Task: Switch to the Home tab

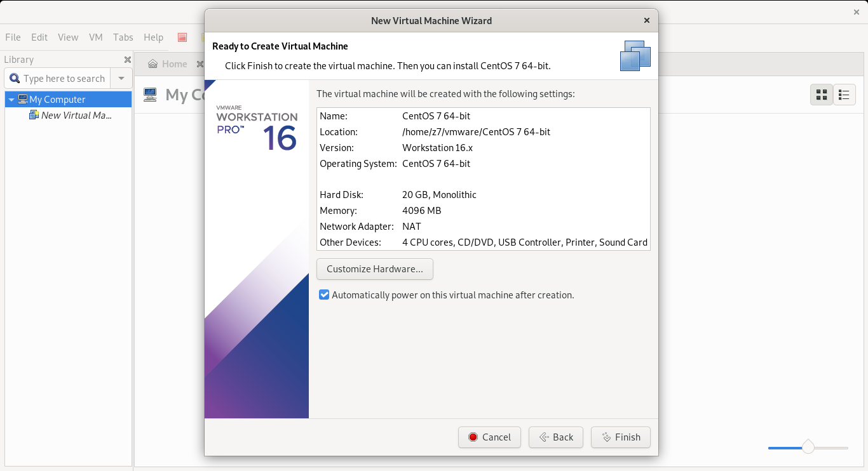Action: click(x=168, y=64)
